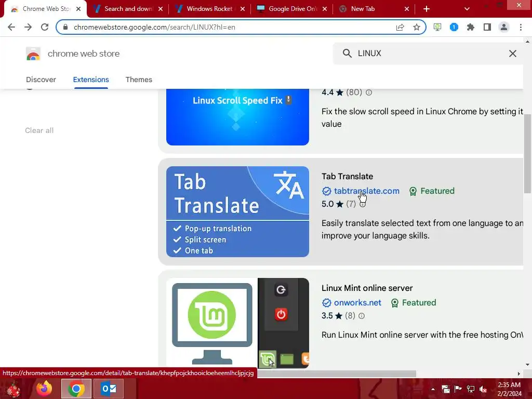Open the Action Center flag icon

point(458,389)
